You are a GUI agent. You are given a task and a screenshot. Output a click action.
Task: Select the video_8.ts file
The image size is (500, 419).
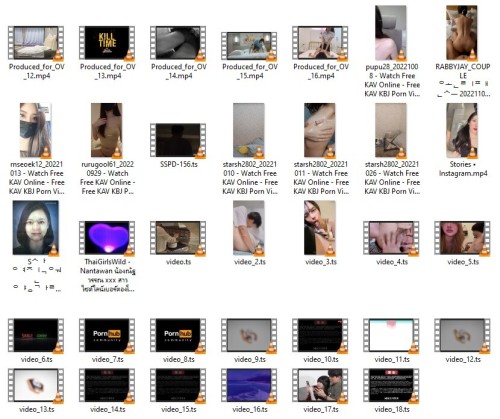(x=178, y=335)
